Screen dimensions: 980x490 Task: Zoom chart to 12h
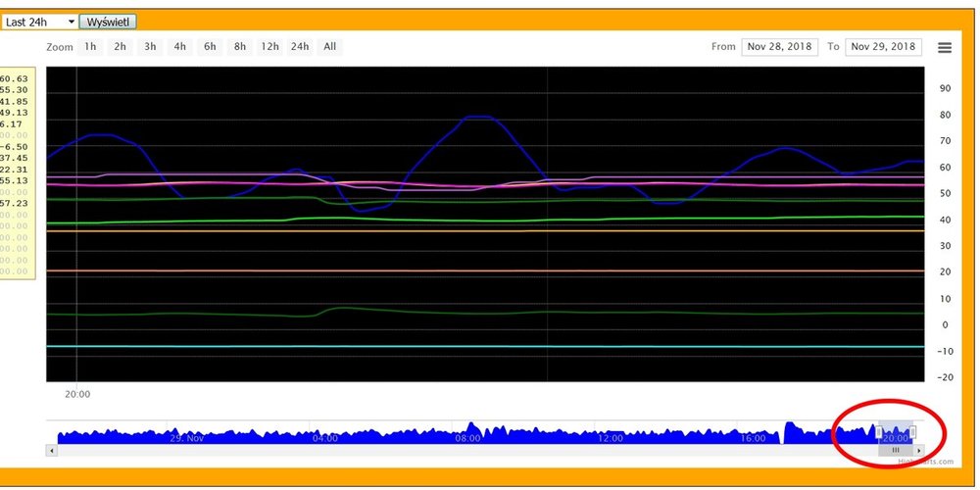tap(269, 47)
